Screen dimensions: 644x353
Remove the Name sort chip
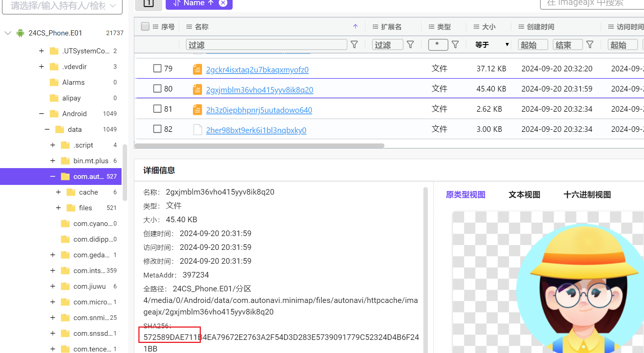point(223,3)
